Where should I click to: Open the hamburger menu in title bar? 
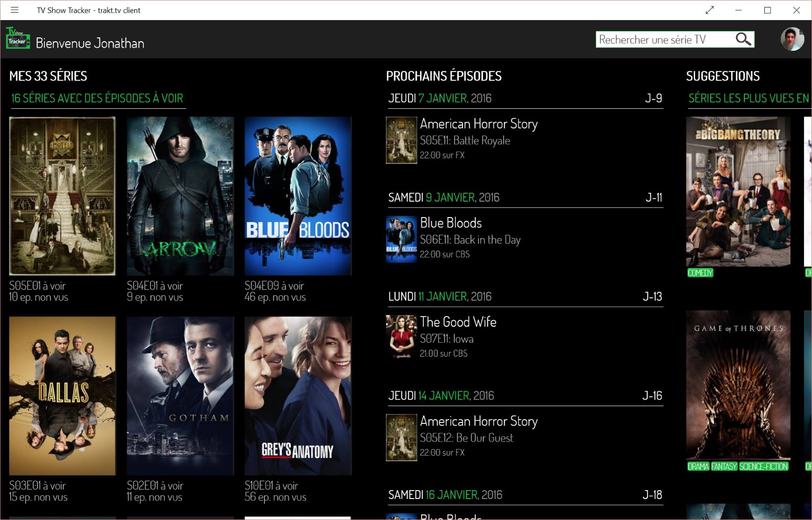14,10
